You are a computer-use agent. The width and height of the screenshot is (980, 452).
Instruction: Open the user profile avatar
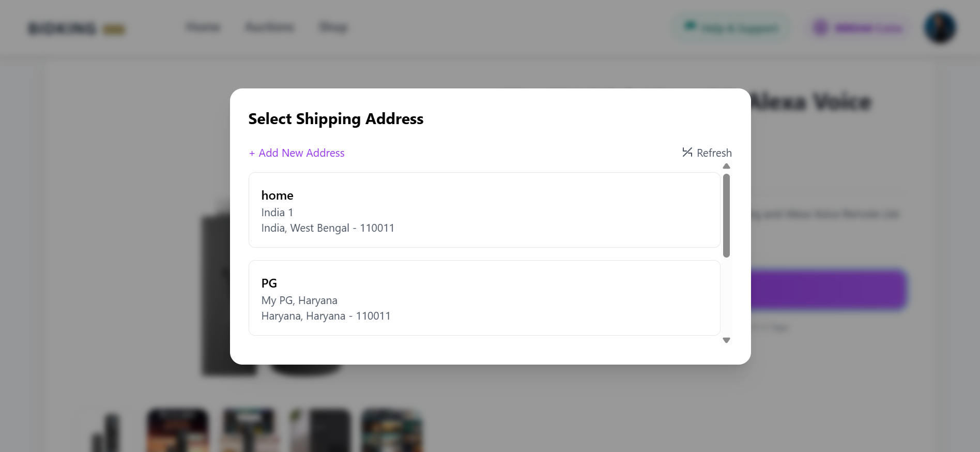pos(940,28)
